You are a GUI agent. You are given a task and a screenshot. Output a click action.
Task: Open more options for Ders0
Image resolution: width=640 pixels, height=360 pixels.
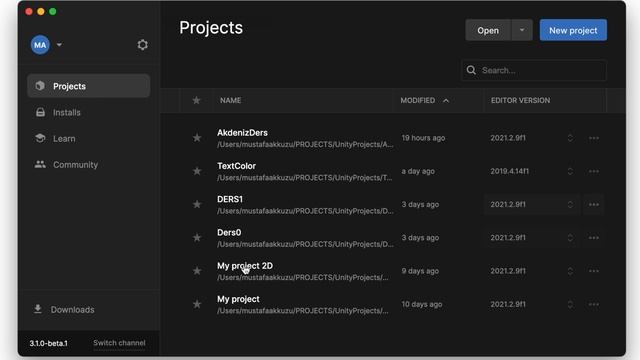tap(594, 238)
